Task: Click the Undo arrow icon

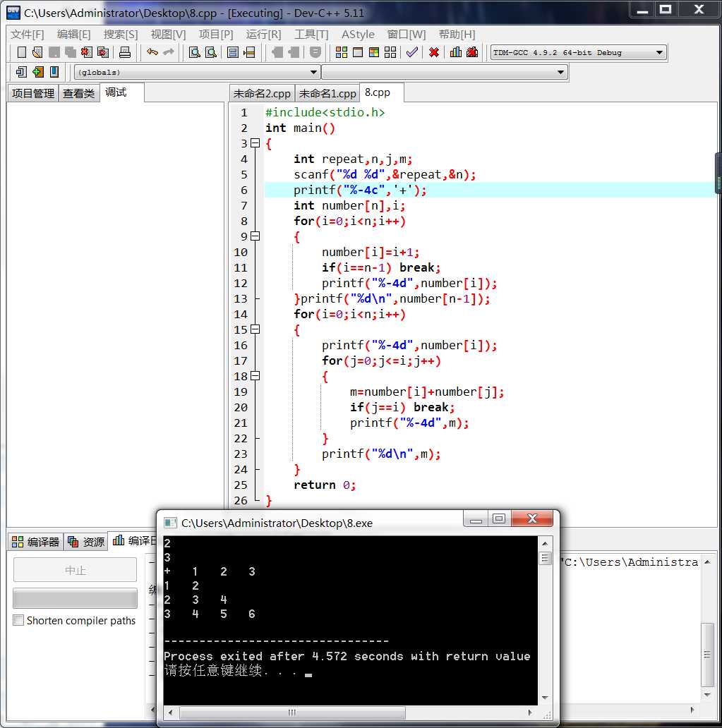Action: coord(152,52)
